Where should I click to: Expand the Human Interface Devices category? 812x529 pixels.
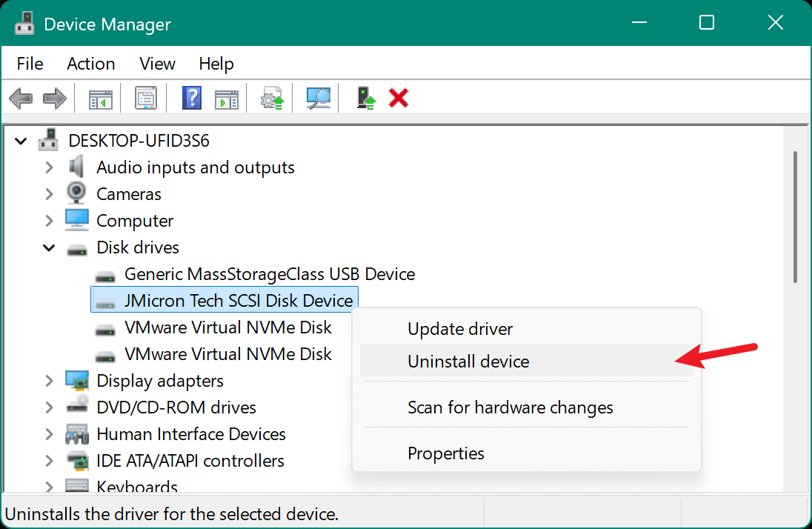[49, 434]
